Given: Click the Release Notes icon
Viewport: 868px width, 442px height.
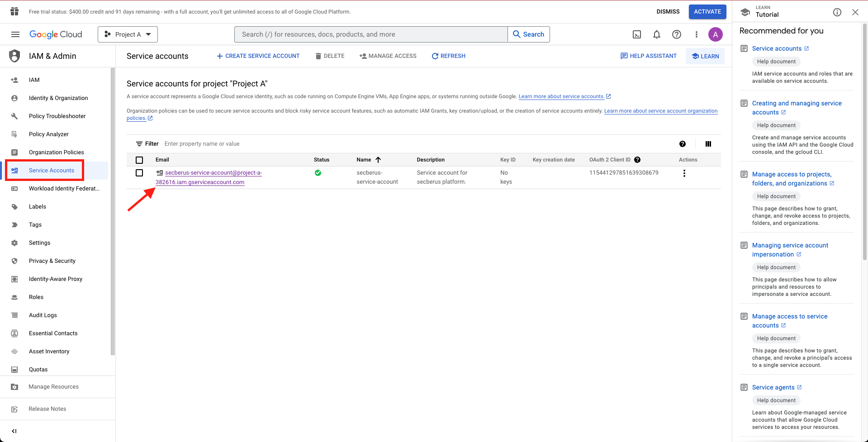Looking at the screenshot, I should [x=14, y=409].
